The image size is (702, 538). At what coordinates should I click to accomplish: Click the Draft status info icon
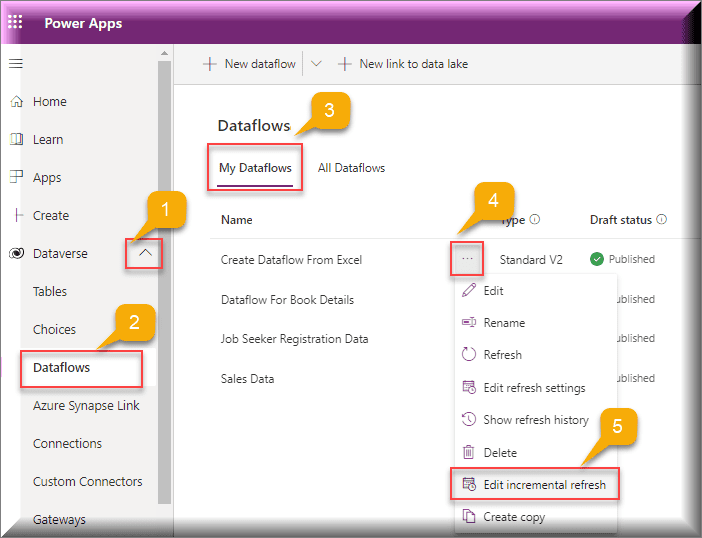[661, 219]
